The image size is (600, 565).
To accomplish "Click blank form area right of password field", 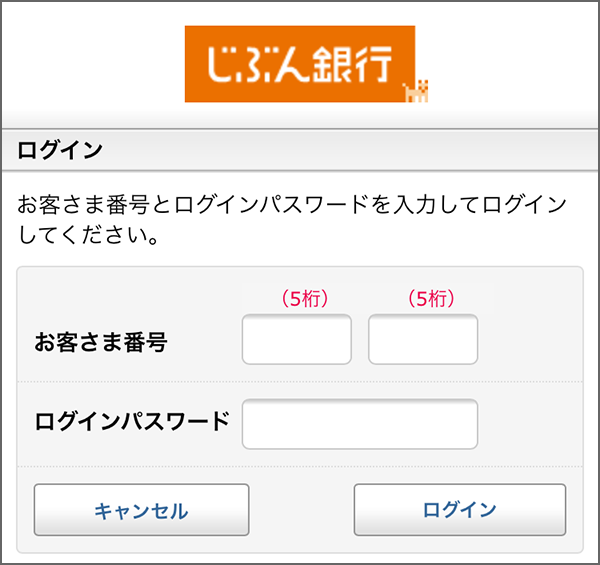I will click(x=530, y=424).
